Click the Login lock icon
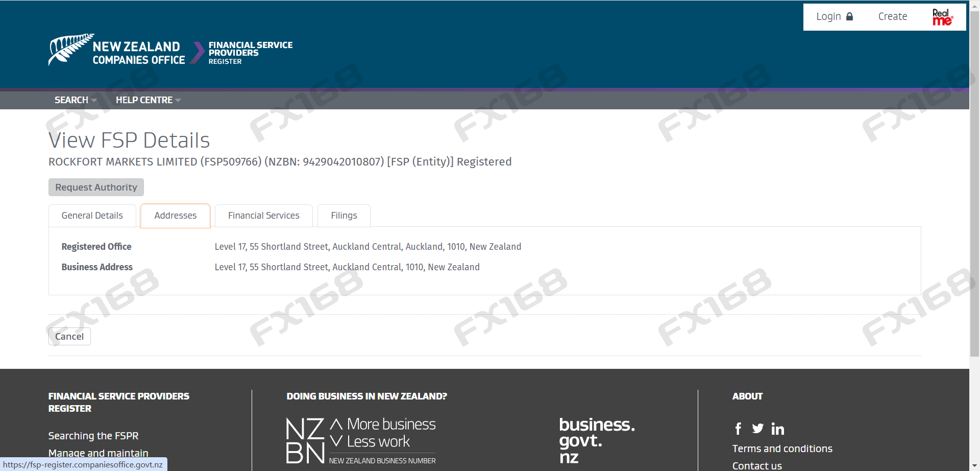The height and width of the screenshot is (471, 980). click(850, 16)
